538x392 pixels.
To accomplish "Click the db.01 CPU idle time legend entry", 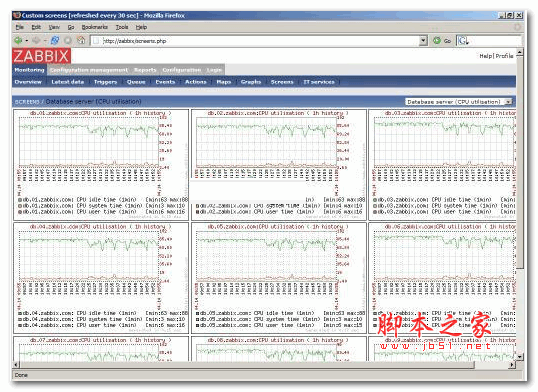I will click(x=103, y=199).
